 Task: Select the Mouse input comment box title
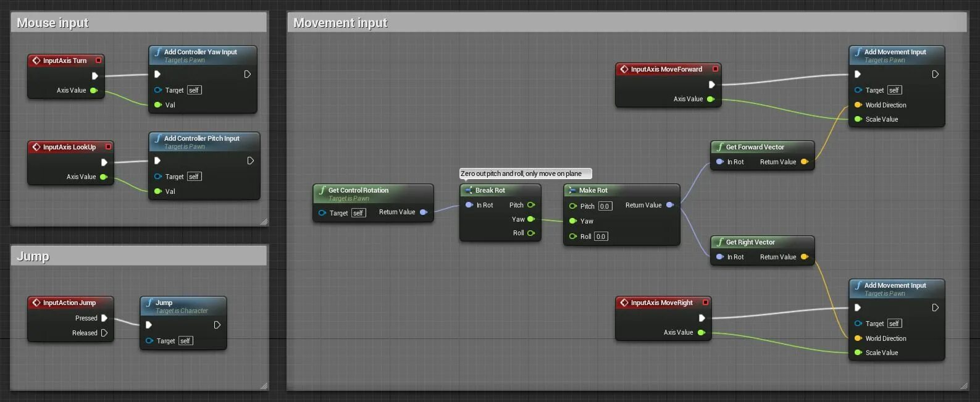(x=52, y=23)
